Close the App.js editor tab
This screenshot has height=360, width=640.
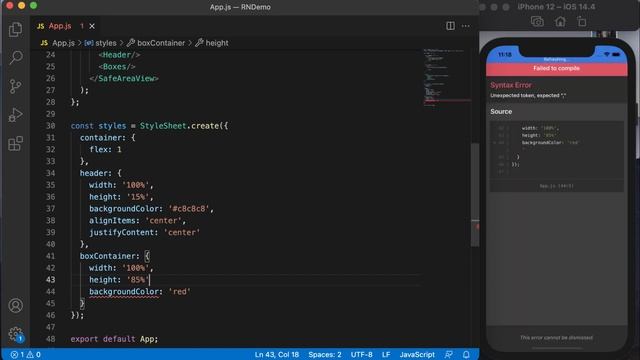(x=92, y=26)
